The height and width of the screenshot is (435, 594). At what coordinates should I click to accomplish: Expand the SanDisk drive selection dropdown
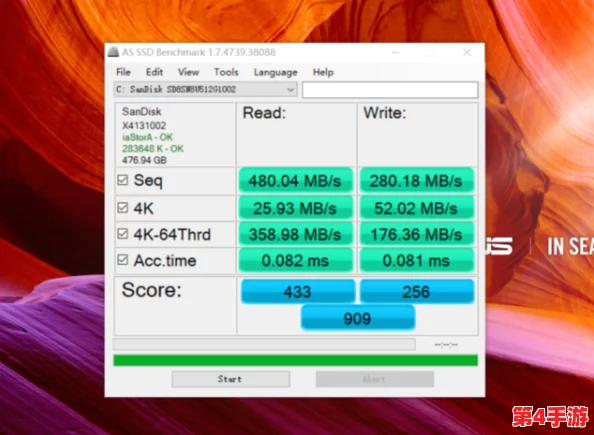(x=205, y=89)
